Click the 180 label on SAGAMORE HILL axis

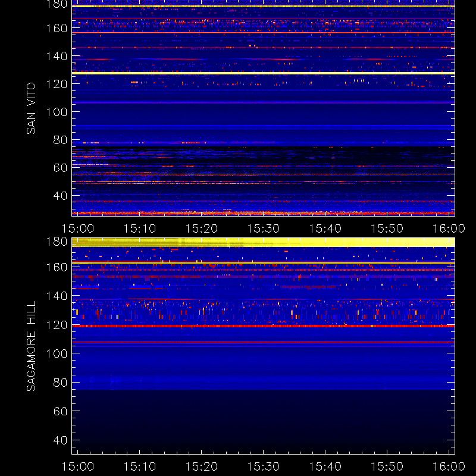tap(57, 242)
